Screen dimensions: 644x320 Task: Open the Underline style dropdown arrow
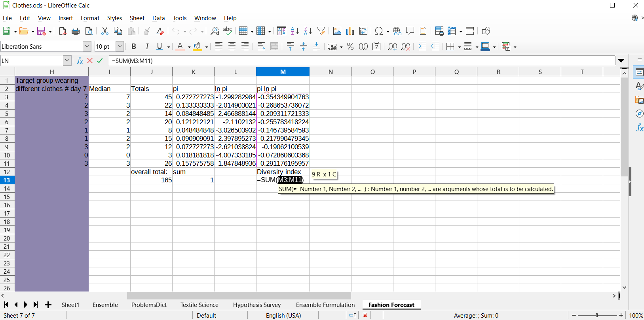pyautogui.click(x=169, y=47)
